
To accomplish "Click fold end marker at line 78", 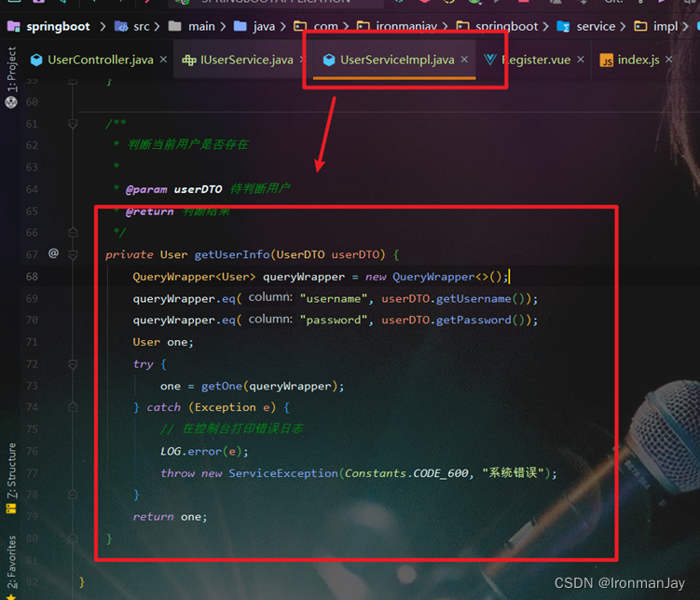I will pos(73,495).
